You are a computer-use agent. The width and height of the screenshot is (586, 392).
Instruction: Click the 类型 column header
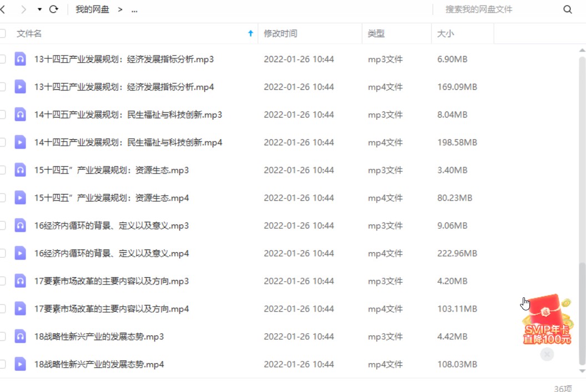click(376, 33)
